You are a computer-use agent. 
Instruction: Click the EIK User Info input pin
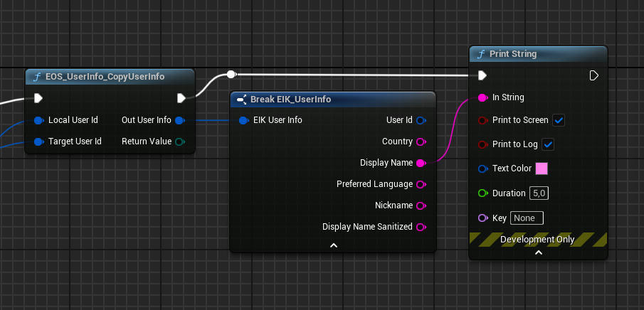[243, 120]
